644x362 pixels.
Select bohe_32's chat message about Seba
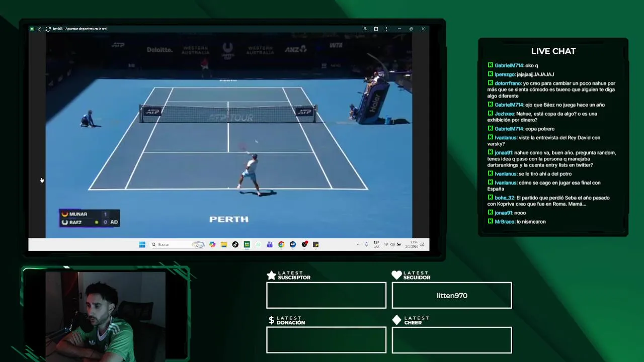tap(548, 201)
